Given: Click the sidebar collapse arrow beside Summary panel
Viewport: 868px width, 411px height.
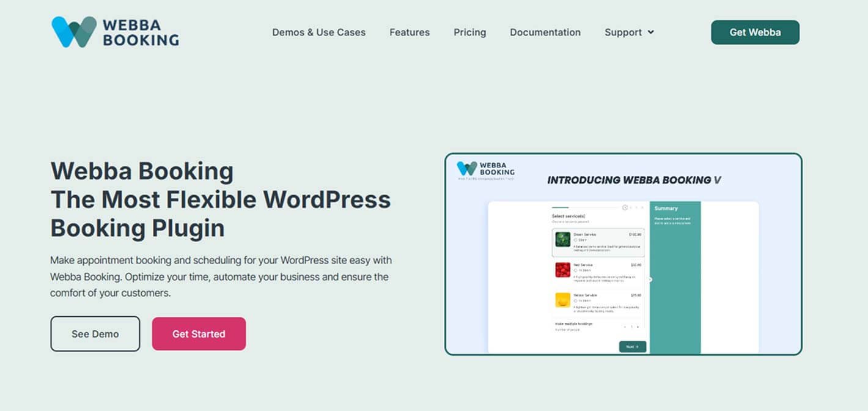Looking at the screenshot, I should tap(650, 280).
